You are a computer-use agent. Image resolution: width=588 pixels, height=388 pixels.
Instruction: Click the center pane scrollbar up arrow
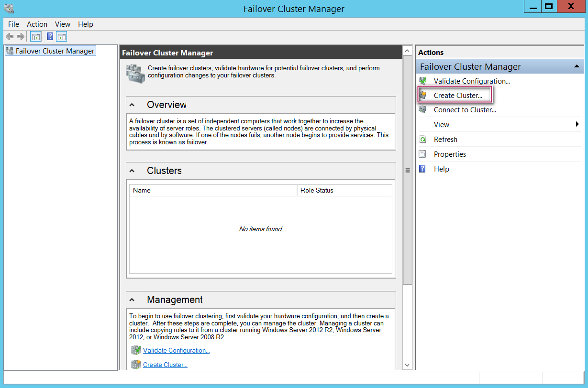(407, 51)
